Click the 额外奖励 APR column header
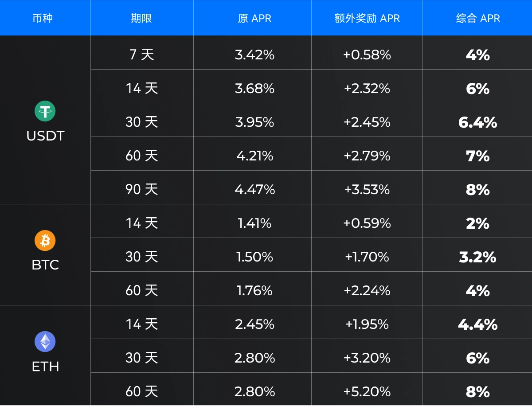The width and height of the screenshot is (532, 406). pos(367,19)
